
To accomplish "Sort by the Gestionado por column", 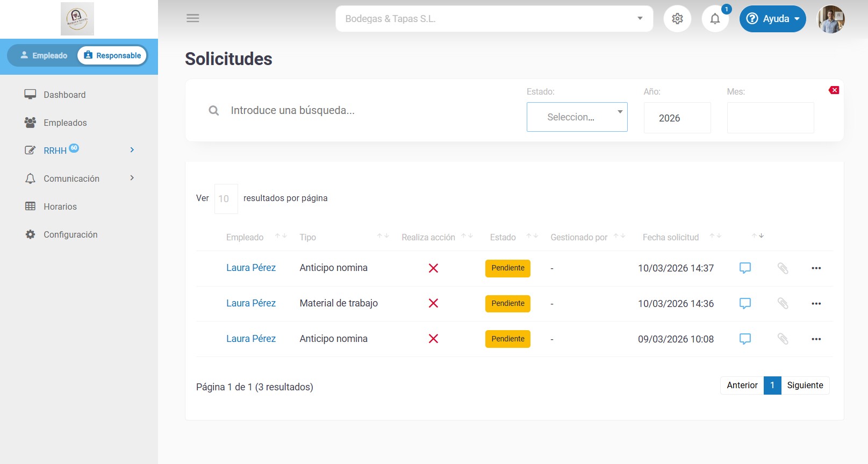I will tap(620, 236).
